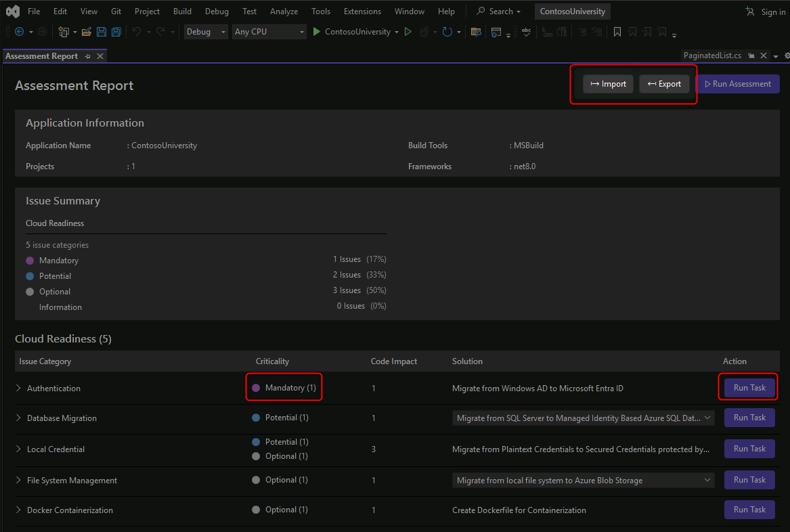Click the comment selected lines icon
Screen dimensions: 790x532
[582, 32]
